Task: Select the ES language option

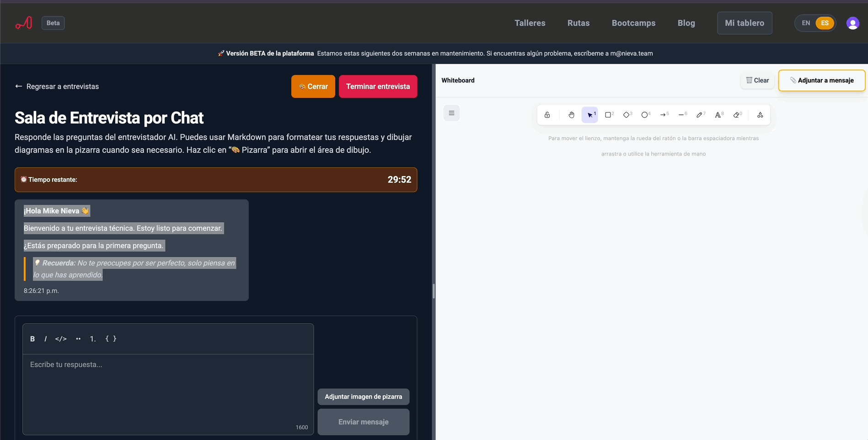Action: [x=825, y=23]
